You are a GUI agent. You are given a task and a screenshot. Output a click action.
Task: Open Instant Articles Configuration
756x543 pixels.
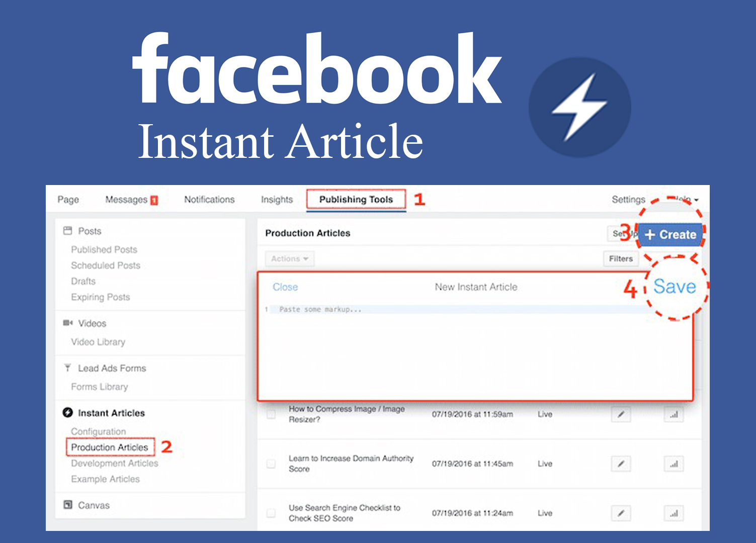click(x=98, y=431)
